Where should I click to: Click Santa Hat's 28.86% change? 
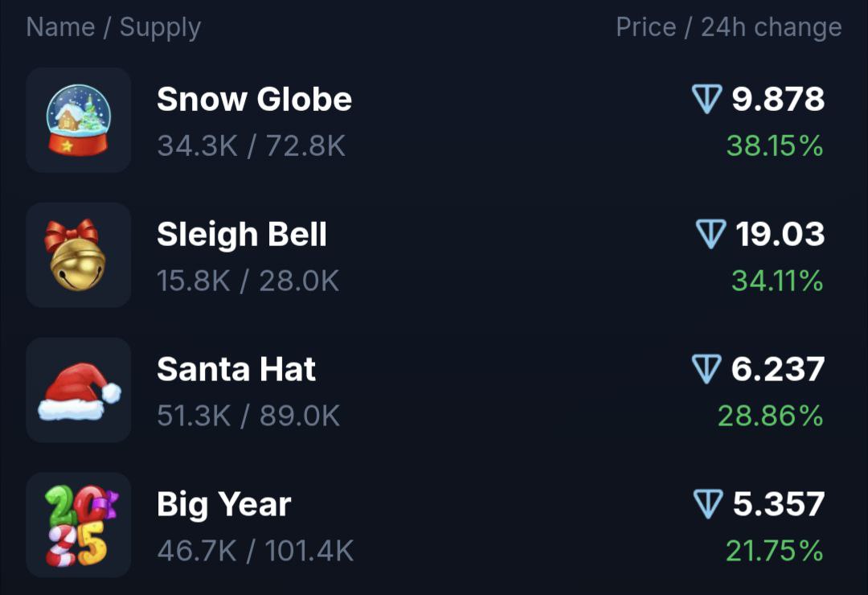771,416
